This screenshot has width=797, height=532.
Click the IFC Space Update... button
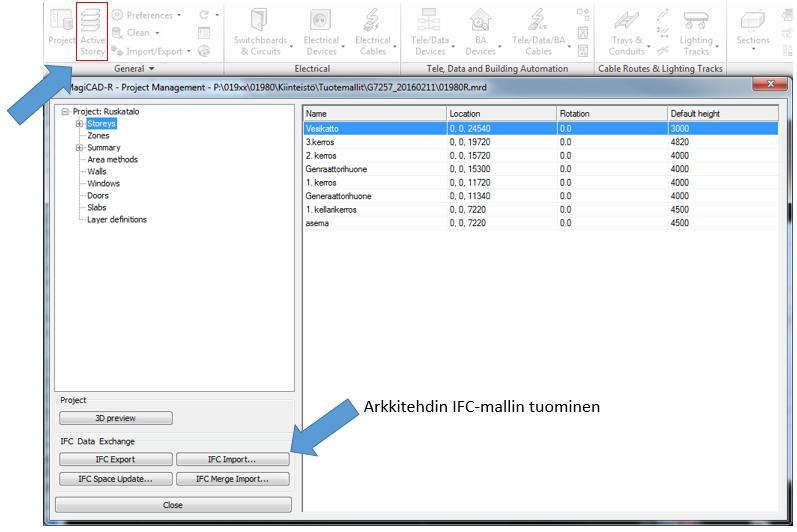click(x=116, y=479)
